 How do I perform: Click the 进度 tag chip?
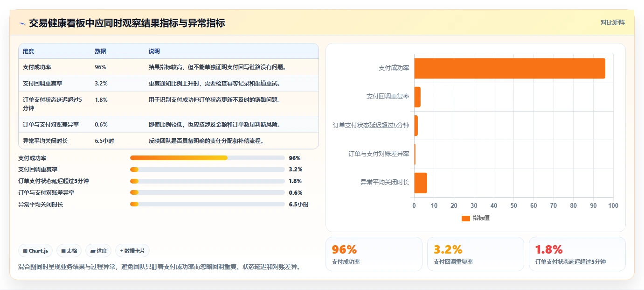pos(98,251)
